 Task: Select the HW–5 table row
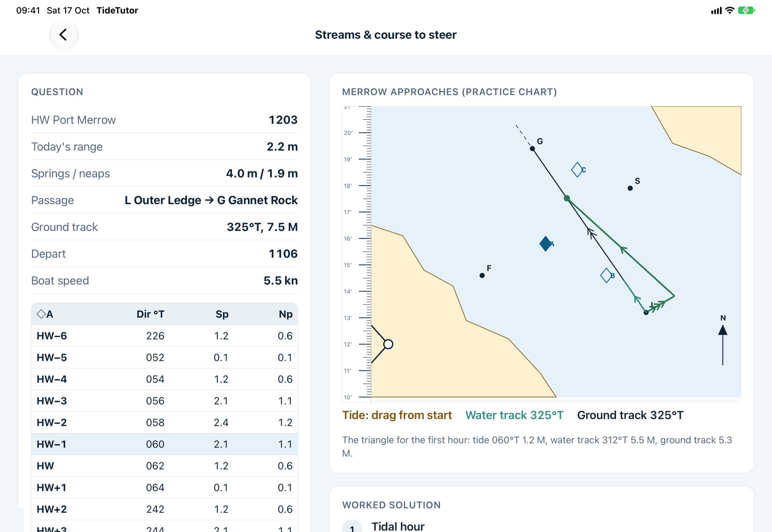tap(165, 357)
